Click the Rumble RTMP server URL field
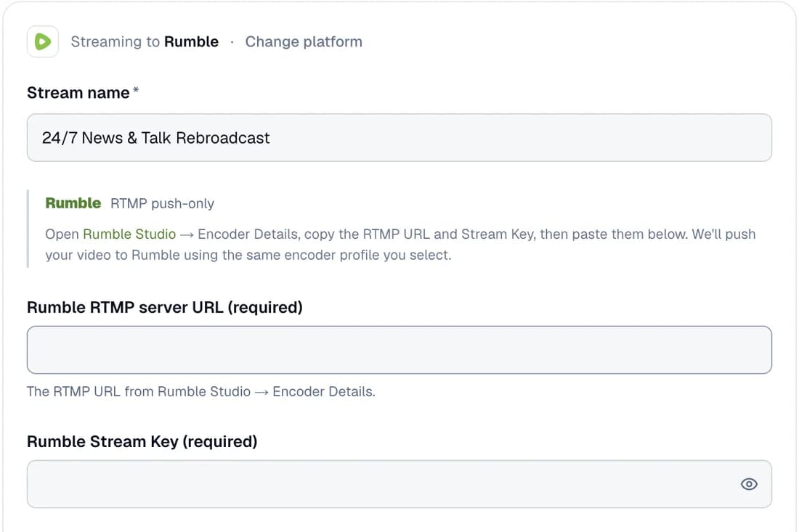This screenshot has width=799, height=532. 399,350
